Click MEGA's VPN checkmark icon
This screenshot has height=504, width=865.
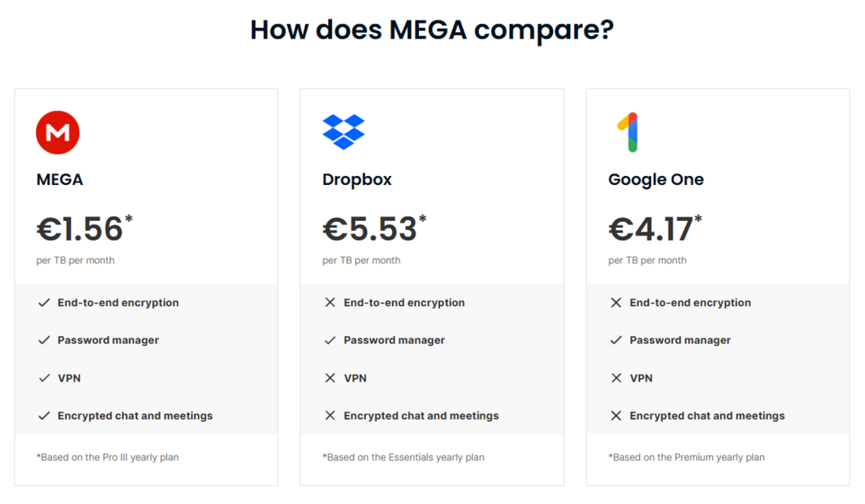click(x=44, y=378)
